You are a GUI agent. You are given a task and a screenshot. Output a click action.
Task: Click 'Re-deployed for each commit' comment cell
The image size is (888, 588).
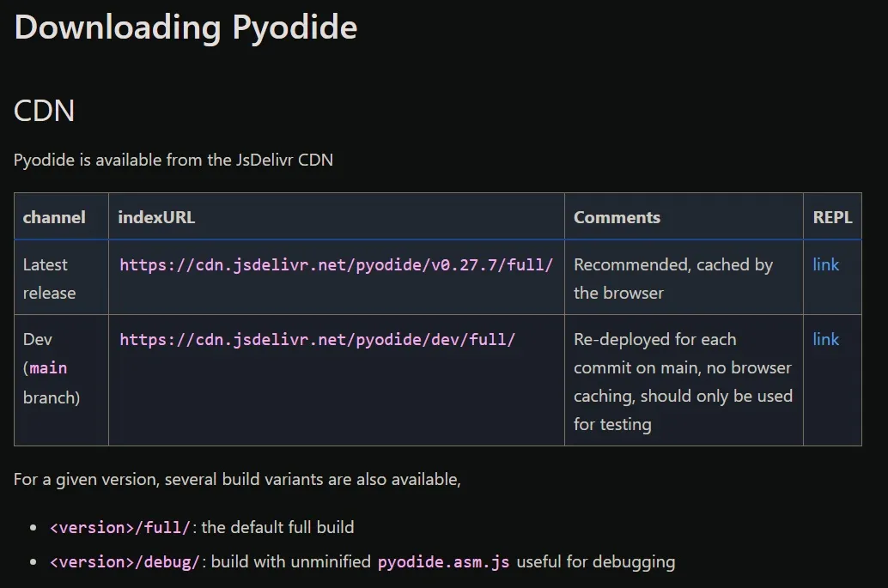pos(683,381)
